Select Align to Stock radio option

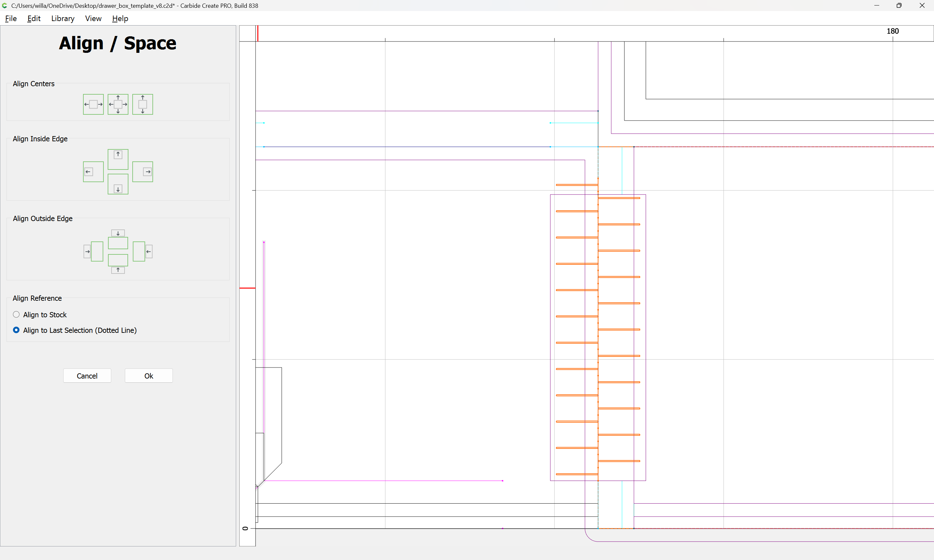point(16,314)
